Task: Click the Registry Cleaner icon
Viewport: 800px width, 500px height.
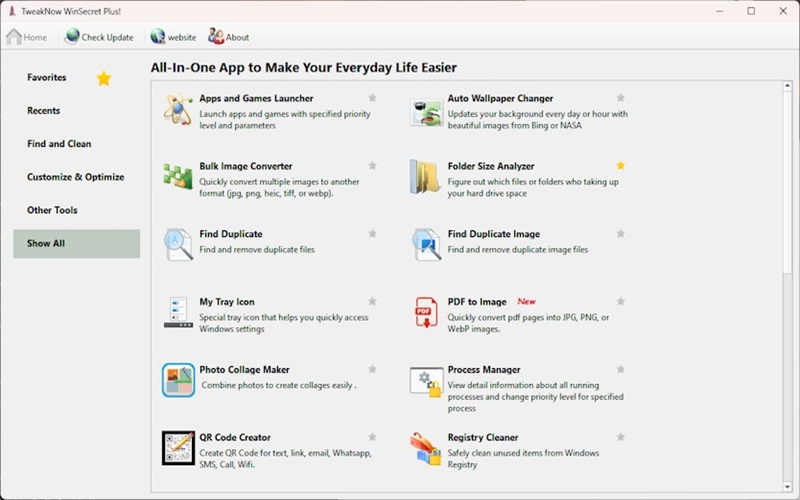Action: point(426,449)
